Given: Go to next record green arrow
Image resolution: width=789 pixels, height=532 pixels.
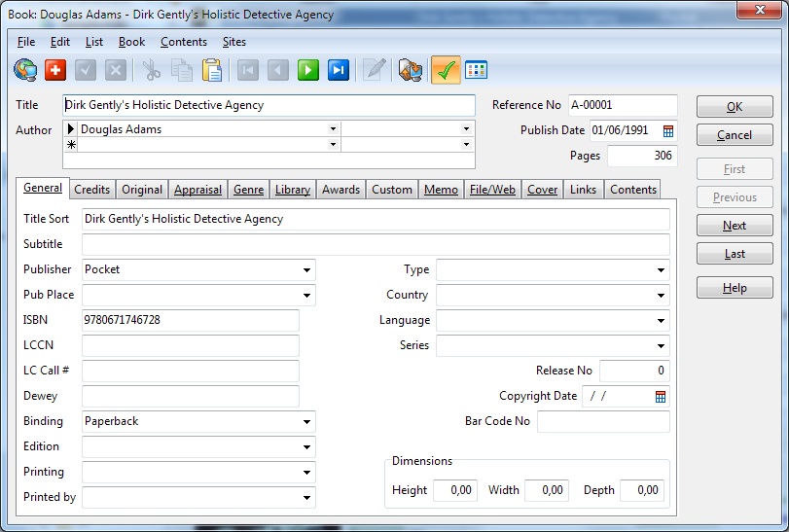Looking at the screenshot, I should (x=308, y=70).
